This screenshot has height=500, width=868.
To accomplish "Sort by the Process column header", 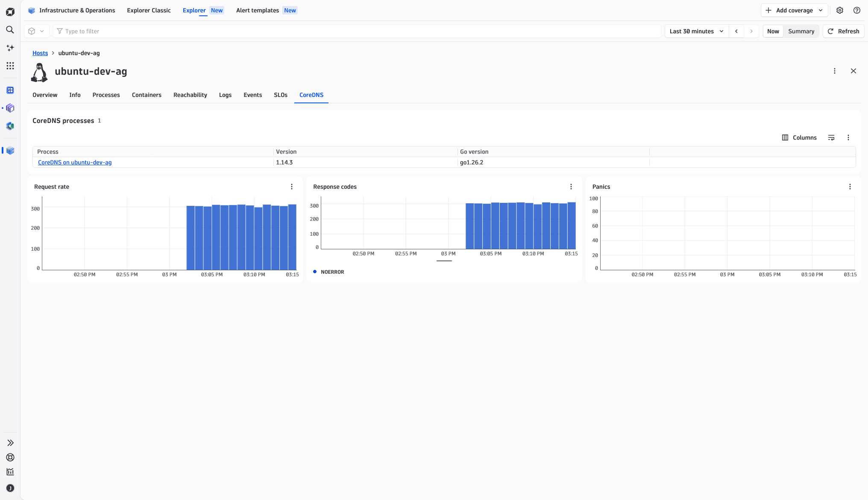I will pyautogui.click(x=153, y=152).
